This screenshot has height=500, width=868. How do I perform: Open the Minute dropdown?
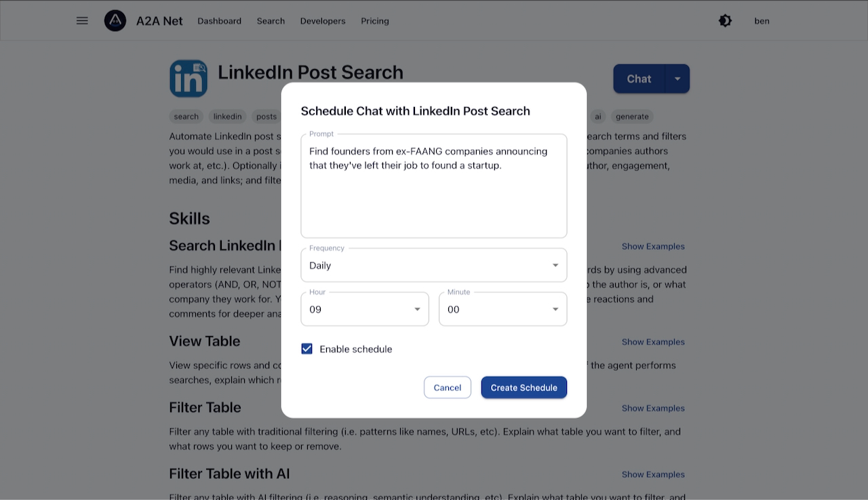pyautogui.click(x=502, y=309)
